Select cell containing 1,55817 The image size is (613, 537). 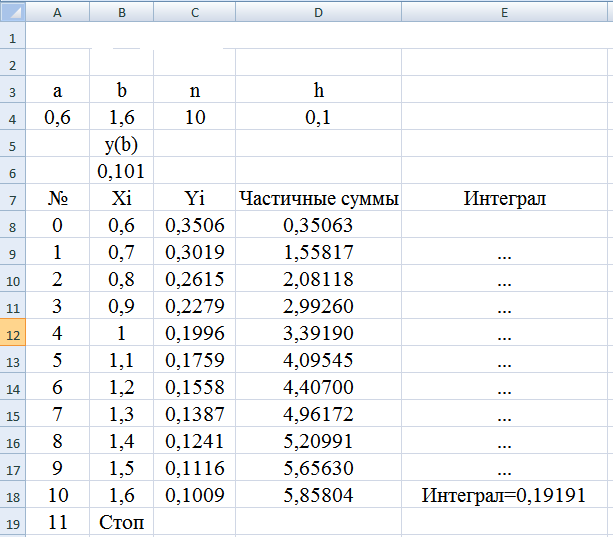pyautogui.click(x=319, y=251)
